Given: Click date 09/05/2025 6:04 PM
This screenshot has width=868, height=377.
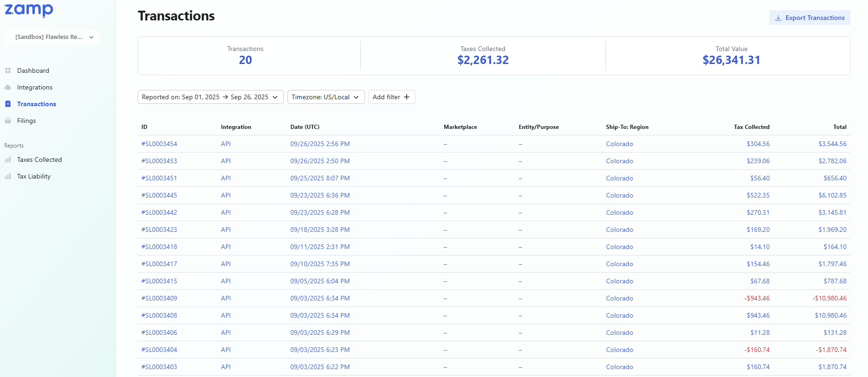Looking at the screenshot, I should [x=320, y=281].
